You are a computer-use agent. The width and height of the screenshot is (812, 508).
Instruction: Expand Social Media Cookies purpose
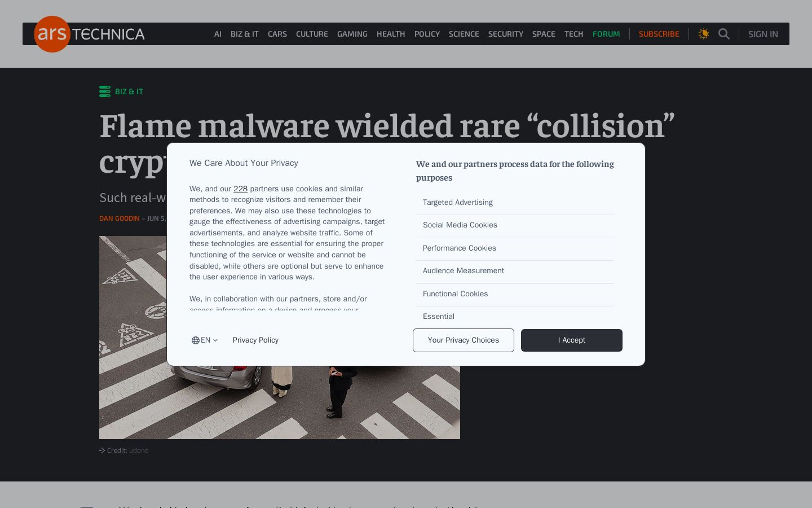coord(515,226)
